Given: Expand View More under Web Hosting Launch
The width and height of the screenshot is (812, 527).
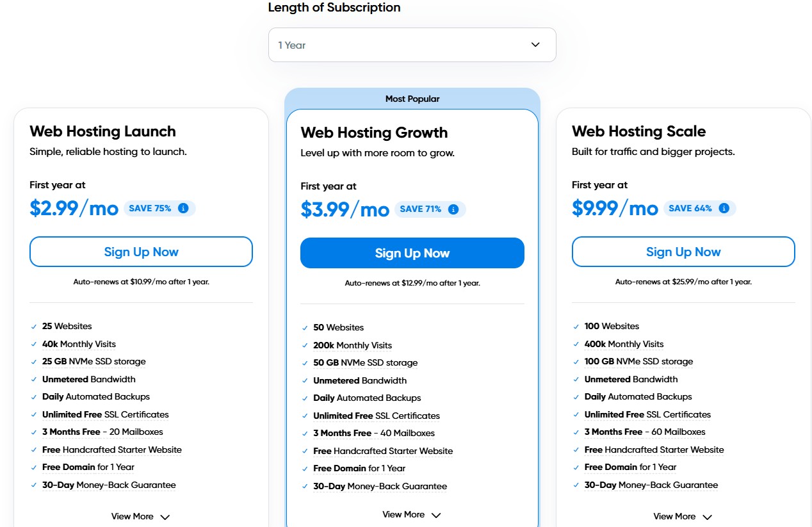Looking at the screenshot, I should [141, 517].
